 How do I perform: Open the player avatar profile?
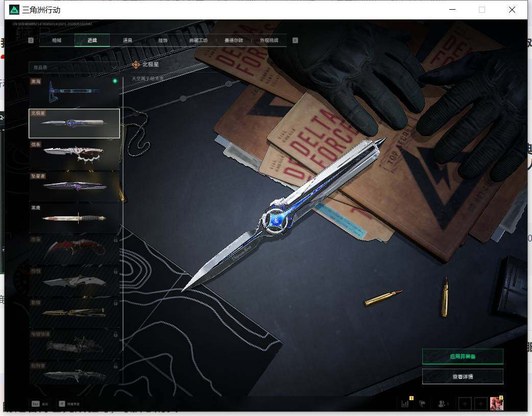tap(496, 403)
